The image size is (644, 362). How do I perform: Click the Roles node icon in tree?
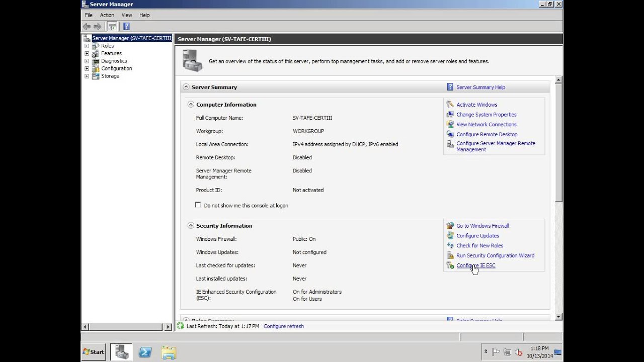[x=96, y=46]
